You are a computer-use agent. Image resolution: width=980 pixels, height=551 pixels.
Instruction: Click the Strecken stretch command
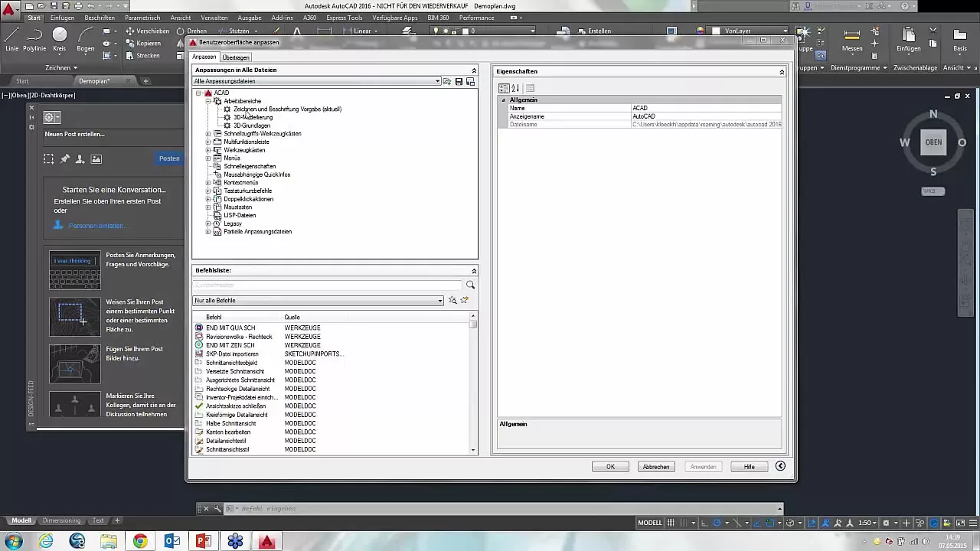point(143,56)
